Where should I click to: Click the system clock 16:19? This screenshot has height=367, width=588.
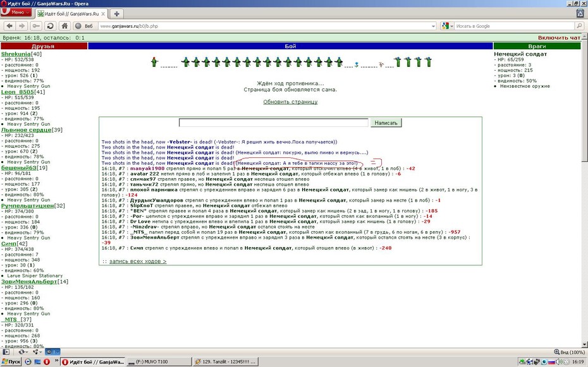click(x=578, y=362)
